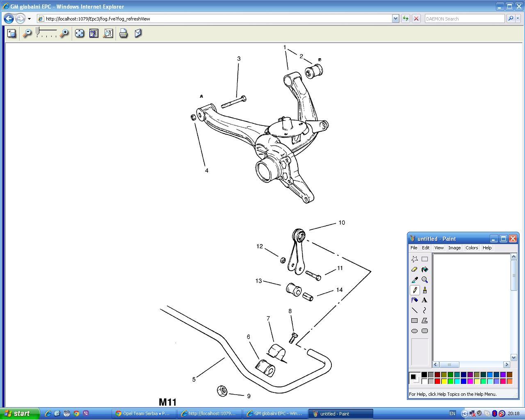Pick the Fill With Color bucket tool
Image resolution: width=525 pixels, height=420 pixels.
tap(425, 269)
